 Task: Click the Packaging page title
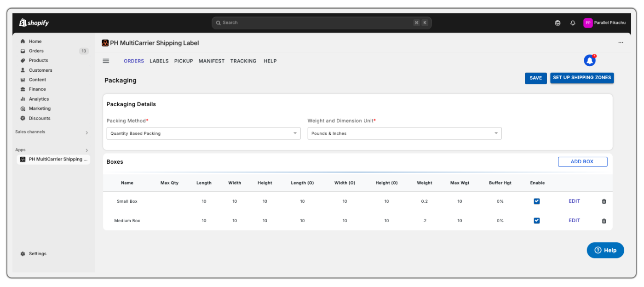click(121, 80)
